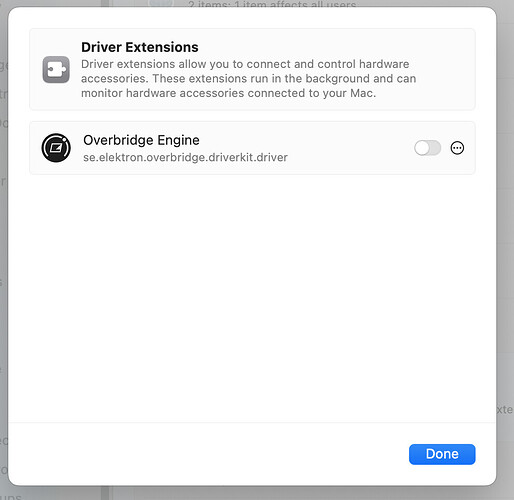The width and height of the screenshot is (514, 500).
Task: Click the Driver Extensions heading
Action: 140,47
